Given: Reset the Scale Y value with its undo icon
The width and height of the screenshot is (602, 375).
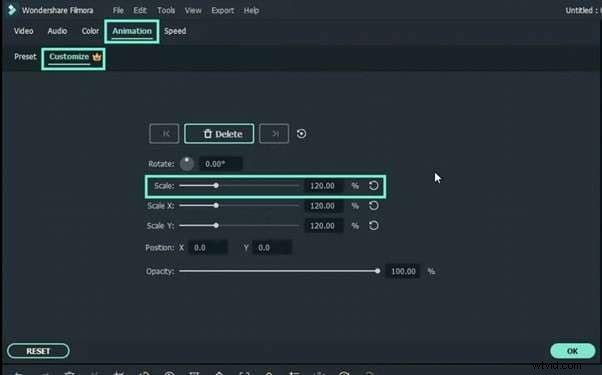Looking at the screenshot, I should [374, 226].
